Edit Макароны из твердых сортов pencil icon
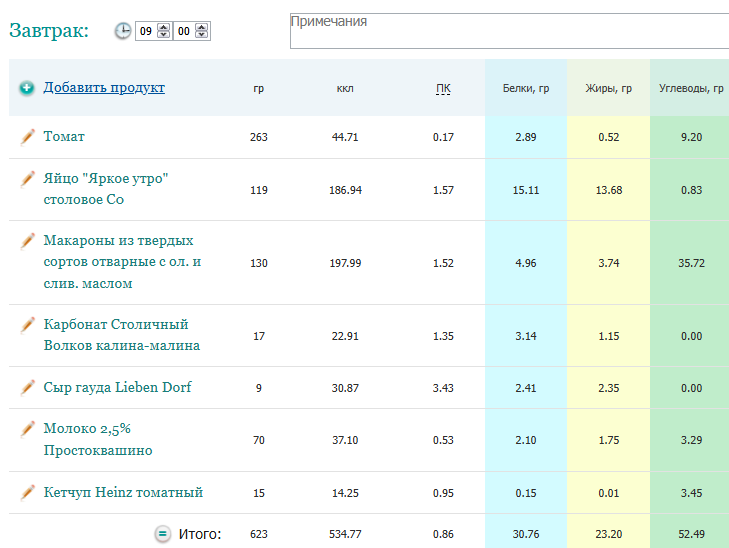Screen dimensions: 729x548 [x=27, y=241]
